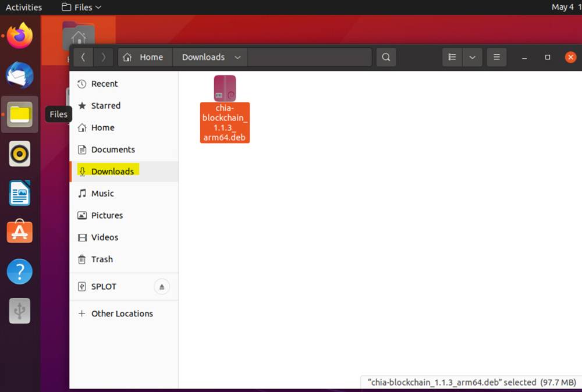Image resolution: width=582 pixels, height=392 pixels.
Task: Select the chia-blockchain deb file
Action: click(x=225, y=109)
